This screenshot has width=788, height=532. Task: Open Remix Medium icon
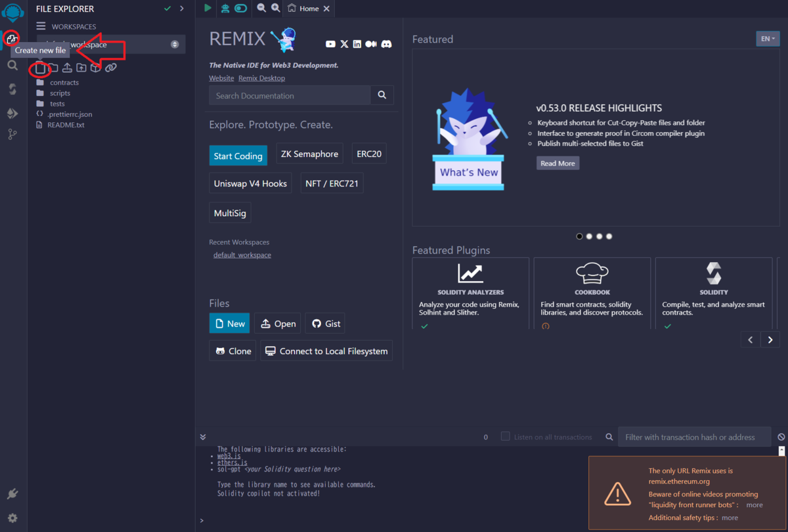tap(371, 44)
